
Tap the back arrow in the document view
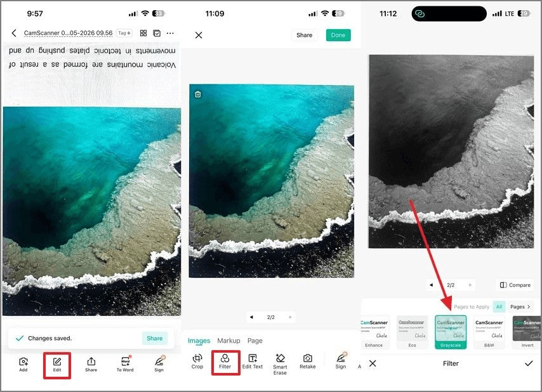(14, 33)
